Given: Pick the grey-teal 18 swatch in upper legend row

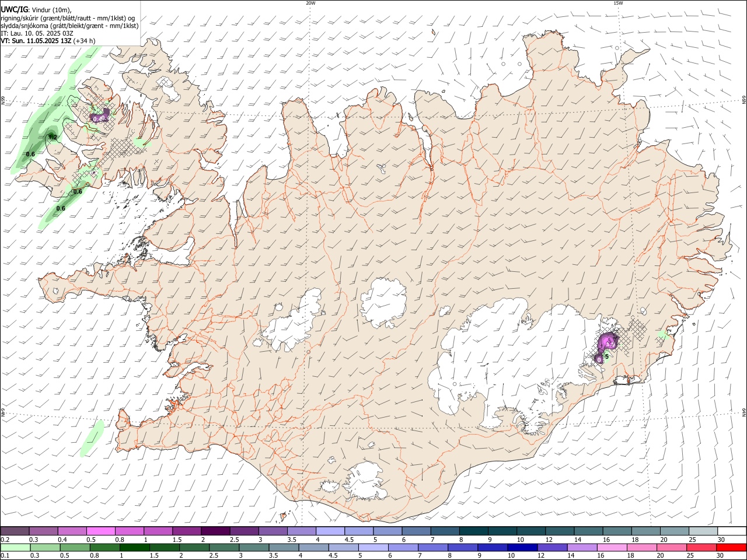Looking at the screenshot, I should (645, 531).
